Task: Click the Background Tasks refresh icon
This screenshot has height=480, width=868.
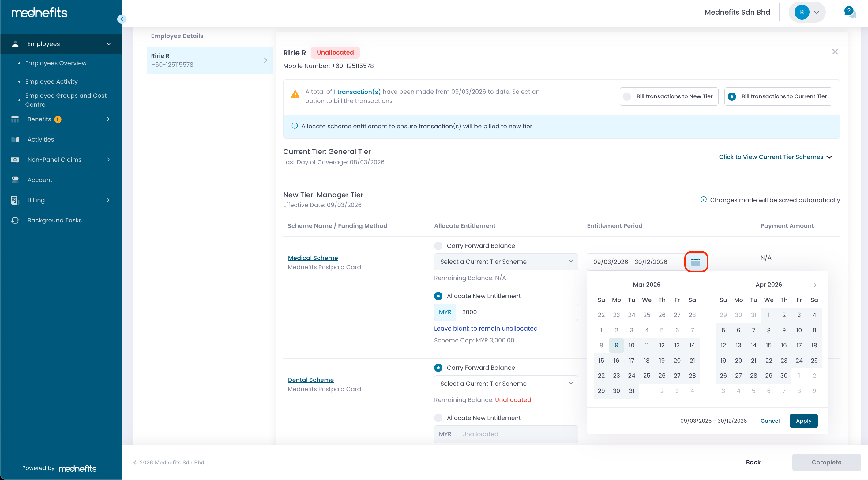Action: 15,220
